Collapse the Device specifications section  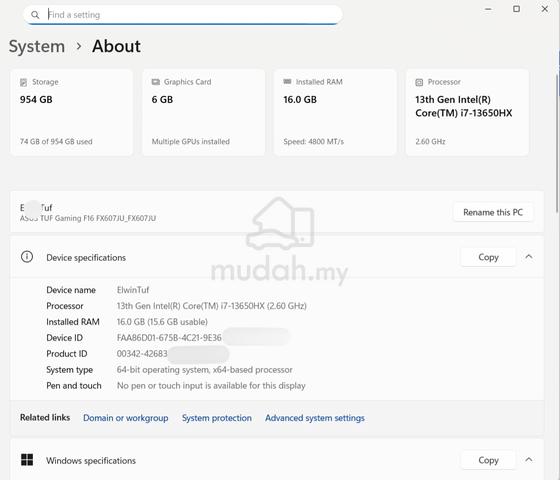[529, 257]
